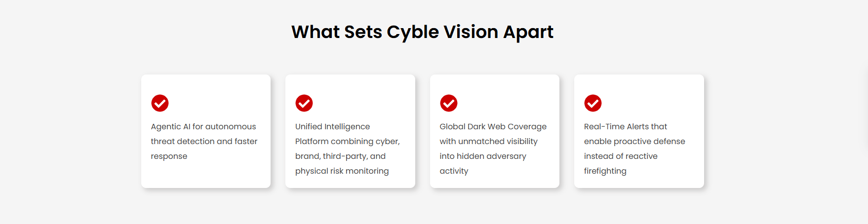
Task: Click the word 'activity' in third card
Action: (x=454, y=171)
